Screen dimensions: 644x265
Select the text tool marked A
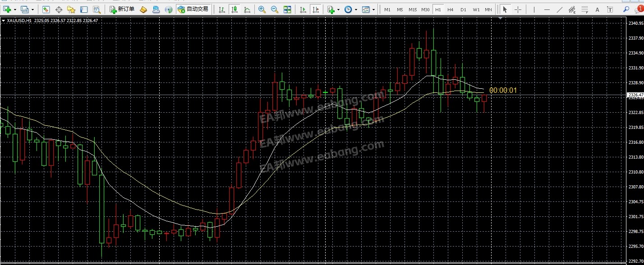(x=597, y=9)
